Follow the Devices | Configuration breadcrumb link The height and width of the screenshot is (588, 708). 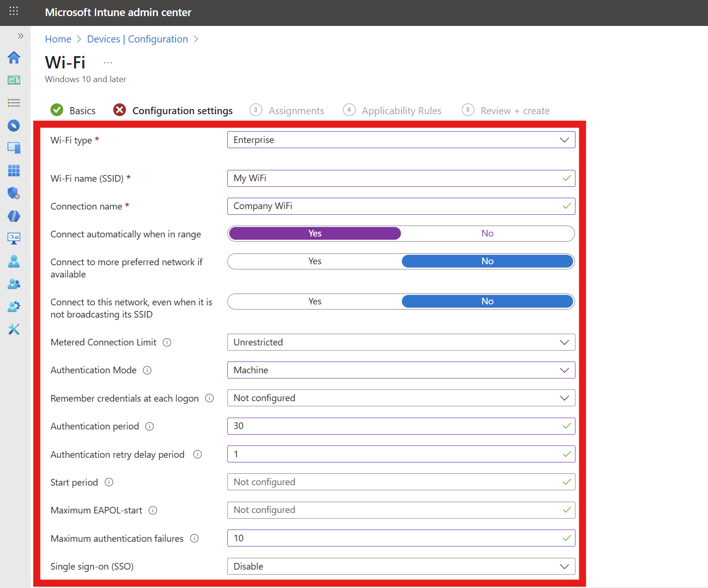138,39
